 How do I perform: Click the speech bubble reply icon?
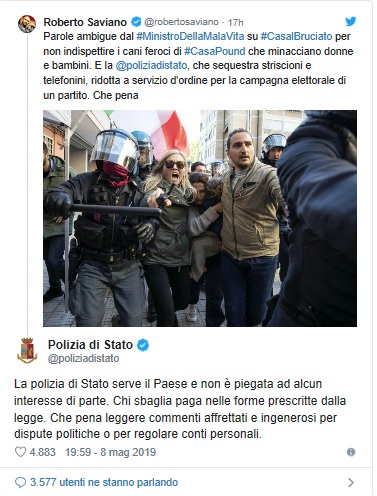21,482
